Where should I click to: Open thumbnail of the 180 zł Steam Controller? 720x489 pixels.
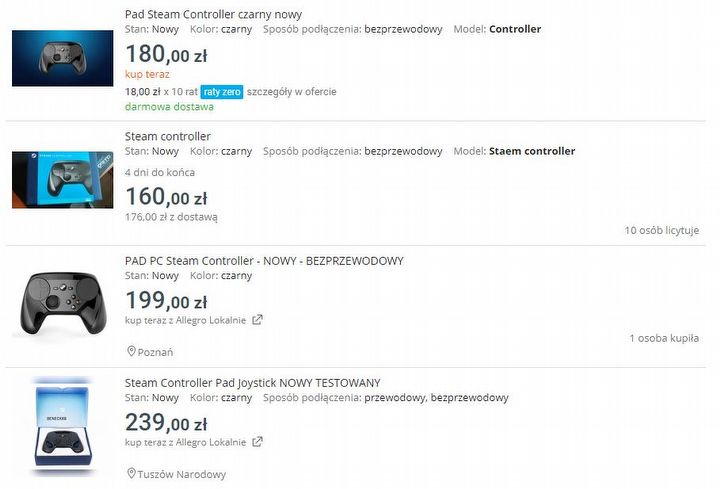pos(62,58)
